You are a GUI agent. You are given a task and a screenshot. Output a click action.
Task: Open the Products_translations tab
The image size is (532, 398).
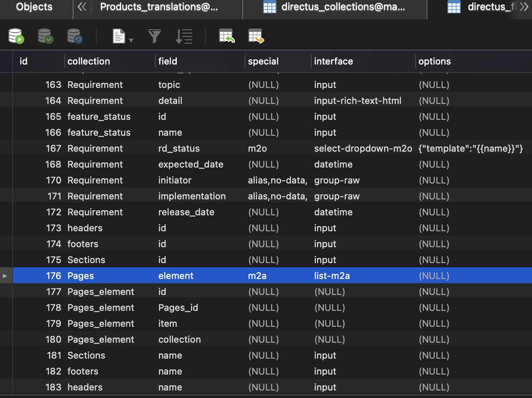coord(159,7)
